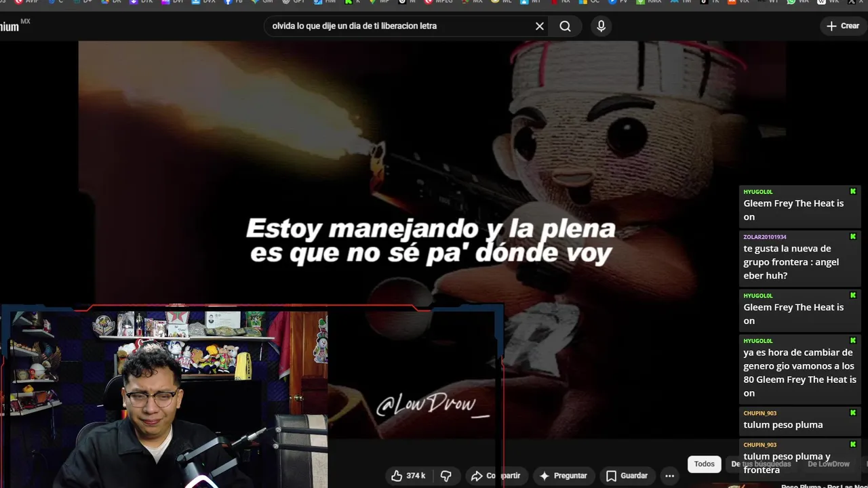This screenshot has height=488, width=868.
Task: Save the video with Guardar
Action: click(627, 476)
